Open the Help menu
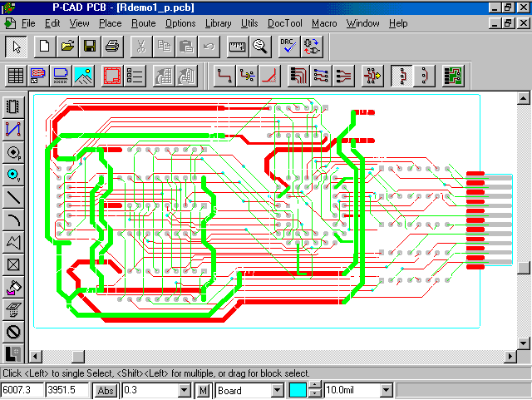The width and height of the screenshot is (532, 400). pos(398,23)
